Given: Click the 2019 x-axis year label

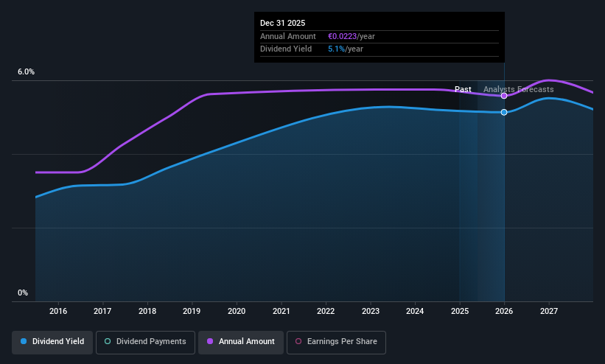Looking at the screenshot, I should [x=192, y=311].
